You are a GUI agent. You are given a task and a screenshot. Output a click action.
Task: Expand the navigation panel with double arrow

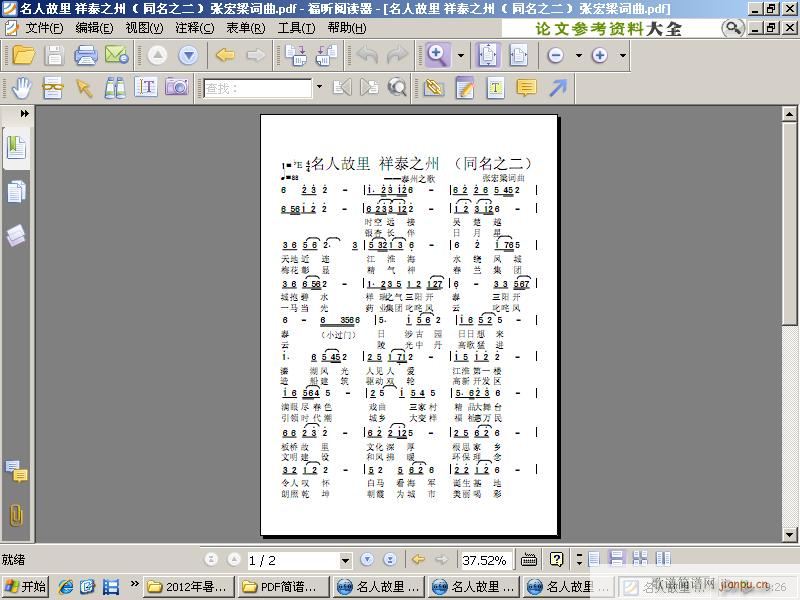click(24, 114)
